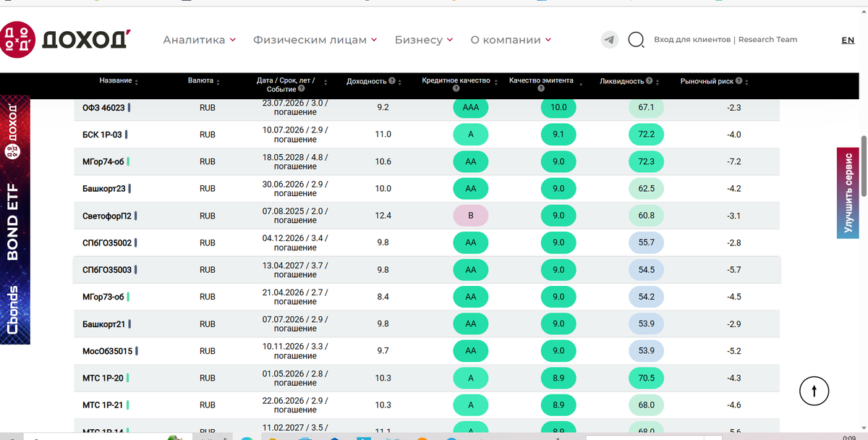The height and width of the screenshot is (440, 868).
Task: Expand the Физическим лицам menu
Action: (x=315, y=40)
